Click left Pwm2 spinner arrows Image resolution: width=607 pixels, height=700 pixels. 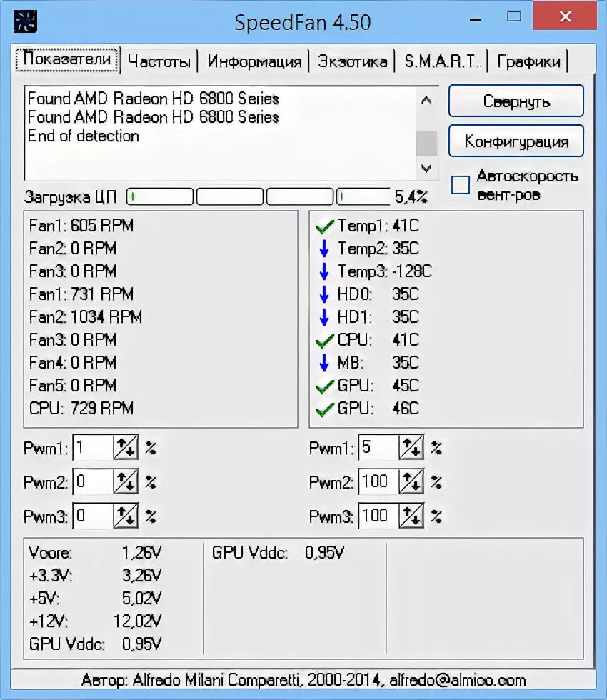(126, 481)
